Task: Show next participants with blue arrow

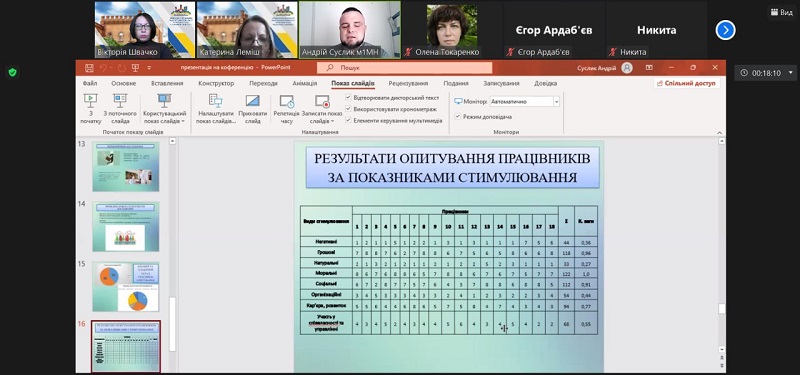Action: (x=726, y=30)
